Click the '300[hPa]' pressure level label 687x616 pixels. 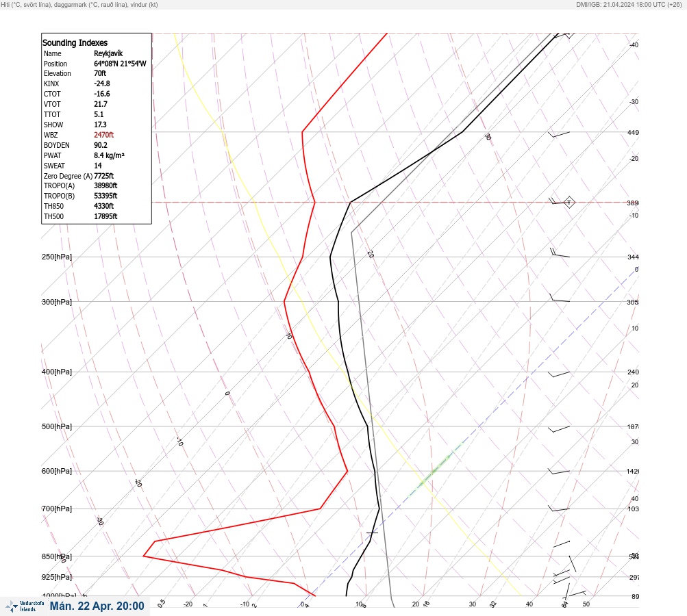tap(57, 302)
